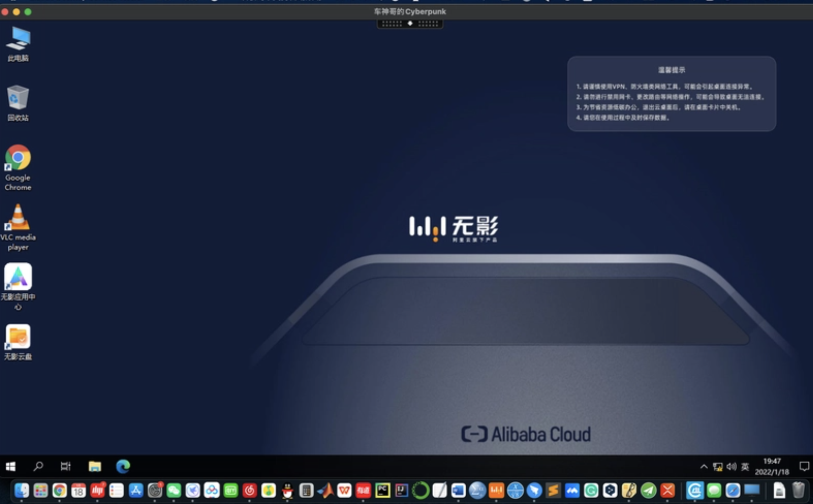Open the green ring app in dock

pos(420,490)
